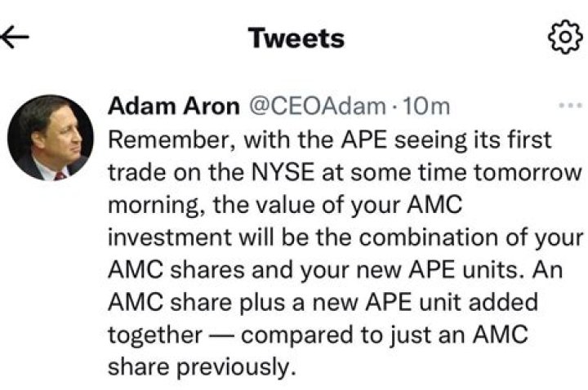Open the settings gear
The height and width of the screenshot is (390, 588).
pyautogui.click(x=561, y=38)
